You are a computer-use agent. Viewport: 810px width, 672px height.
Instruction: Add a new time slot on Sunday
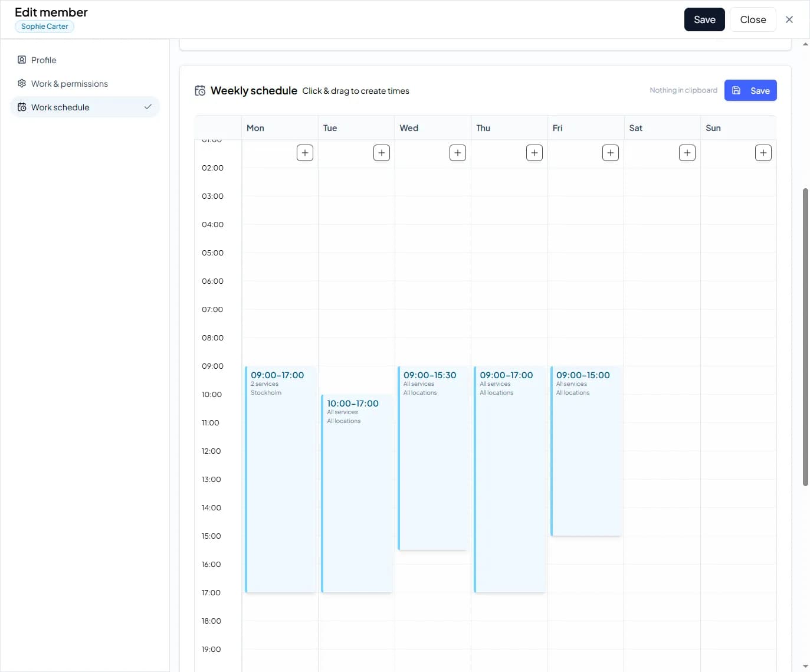763,152
